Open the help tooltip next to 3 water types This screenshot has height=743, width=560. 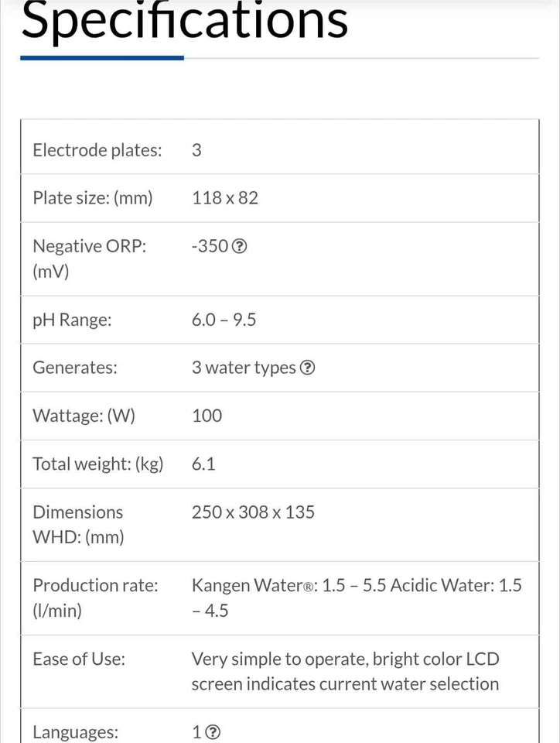point(307,368)
